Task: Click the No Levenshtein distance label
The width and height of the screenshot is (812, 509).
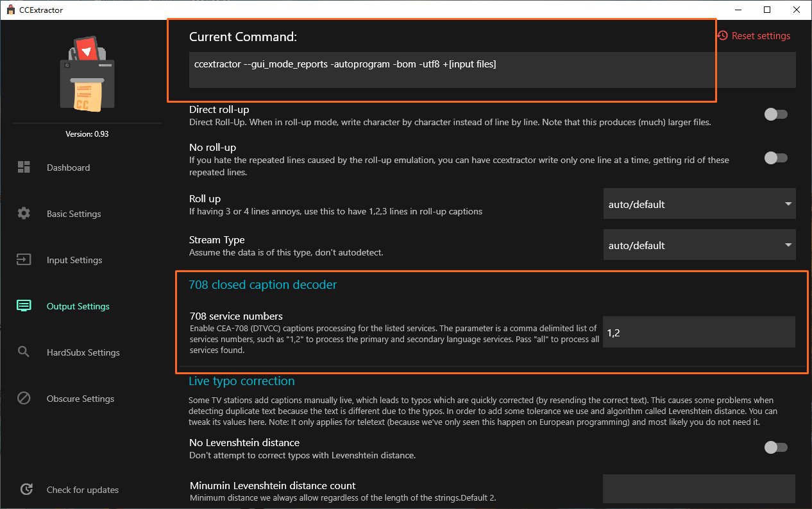Action: point(244,443)
